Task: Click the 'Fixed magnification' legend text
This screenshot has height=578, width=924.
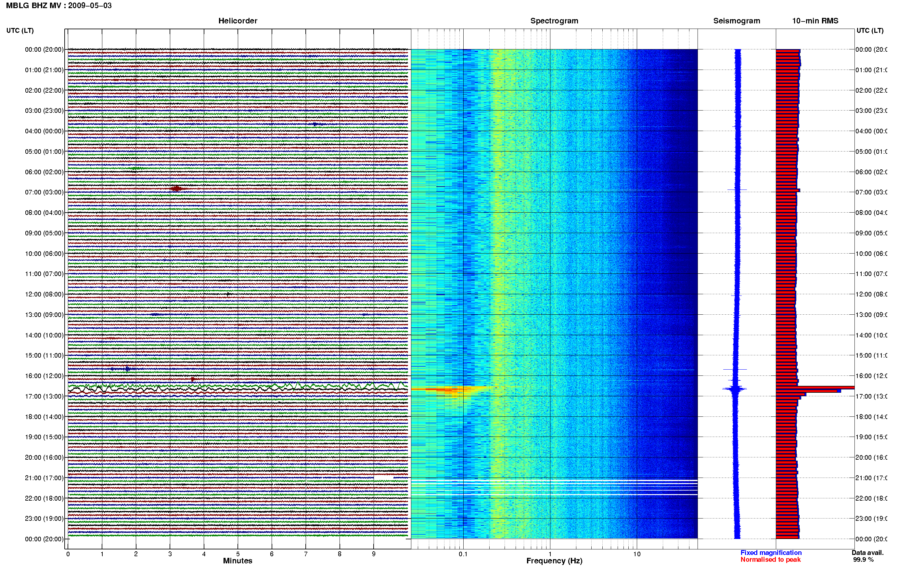Action: coord(771,553)
